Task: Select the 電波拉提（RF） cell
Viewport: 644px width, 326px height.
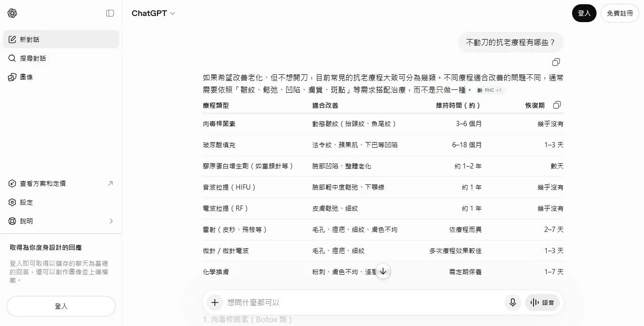Action: coord(226,208)
